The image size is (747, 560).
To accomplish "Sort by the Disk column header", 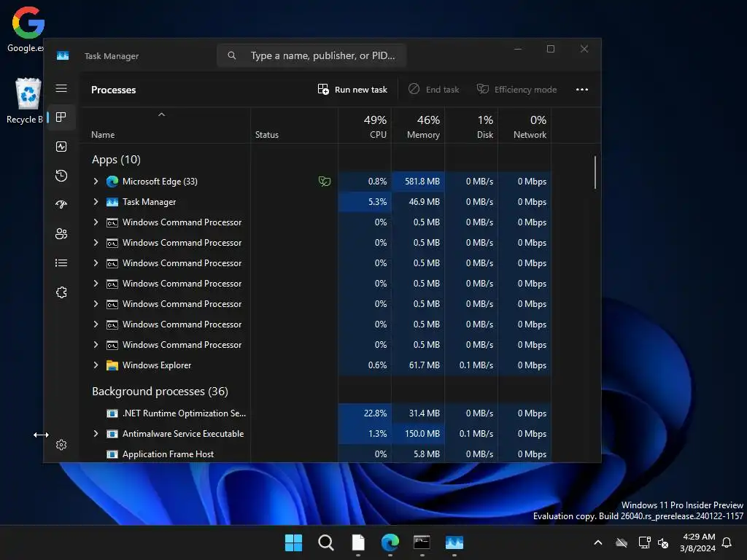I will (x=472, y=125).
